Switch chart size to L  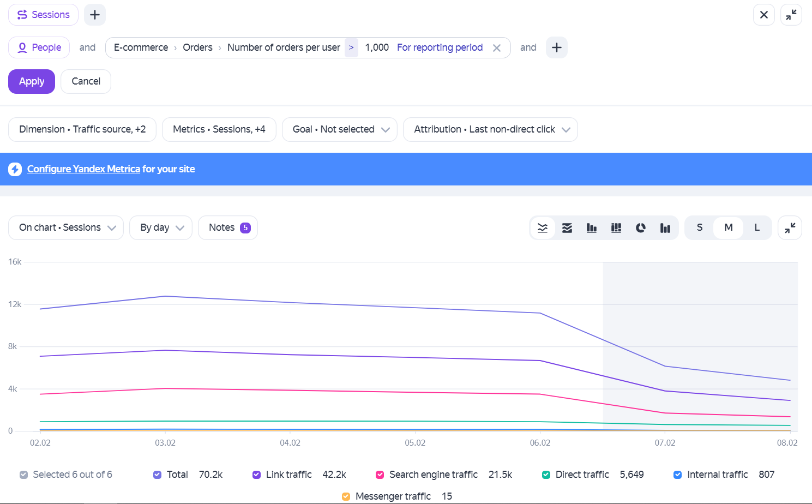[x=757, y=227]
